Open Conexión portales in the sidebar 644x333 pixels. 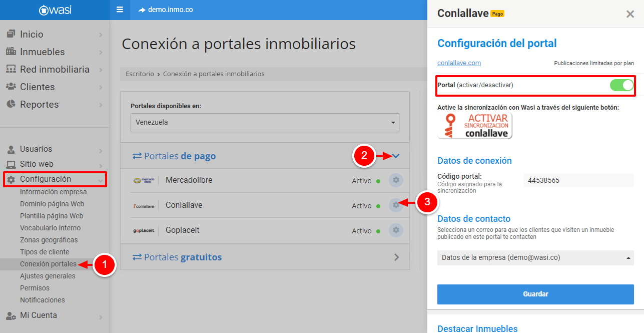tap(48, 264)
